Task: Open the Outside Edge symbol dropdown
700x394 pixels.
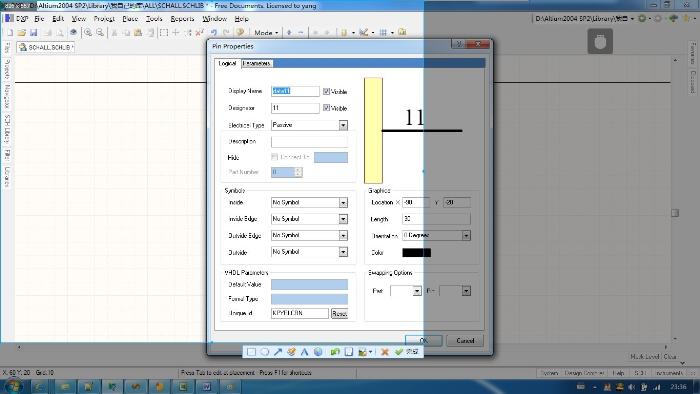Action: 343,236
